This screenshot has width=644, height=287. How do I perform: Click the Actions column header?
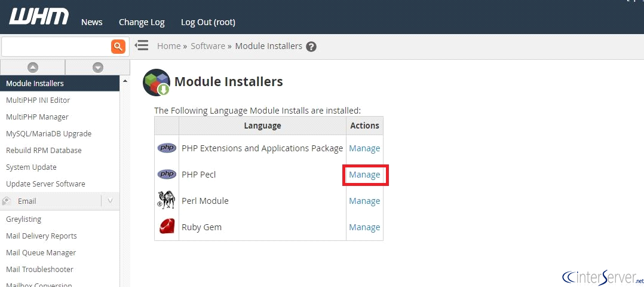(364, 126)
